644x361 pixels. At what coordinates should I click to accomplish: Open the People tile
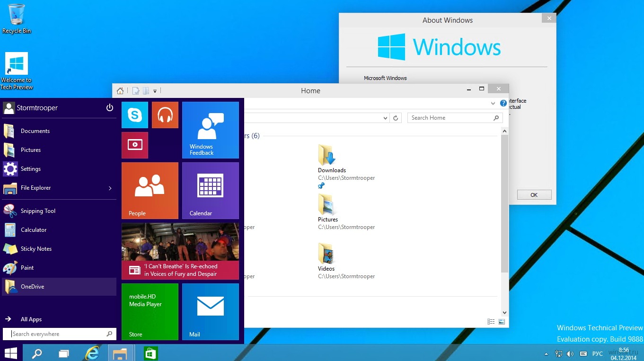click(x=150, y=191)
